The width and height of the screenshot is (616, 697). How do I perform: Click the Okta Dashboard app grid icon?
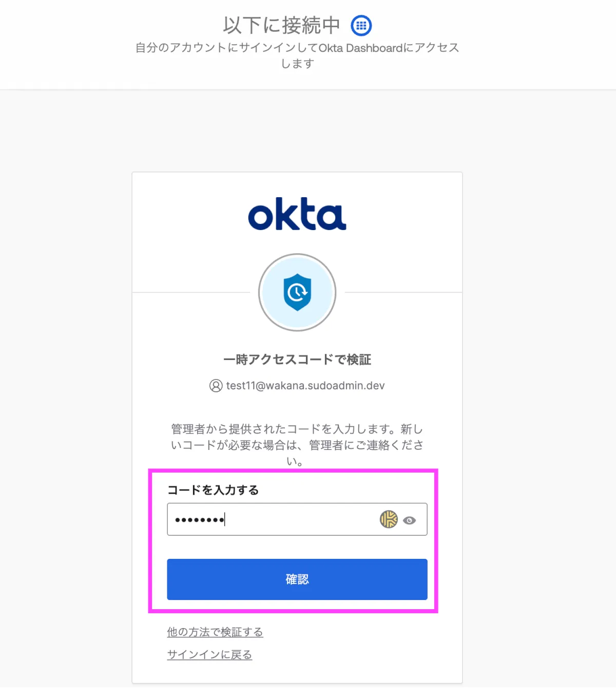click(x=361, y=25)
